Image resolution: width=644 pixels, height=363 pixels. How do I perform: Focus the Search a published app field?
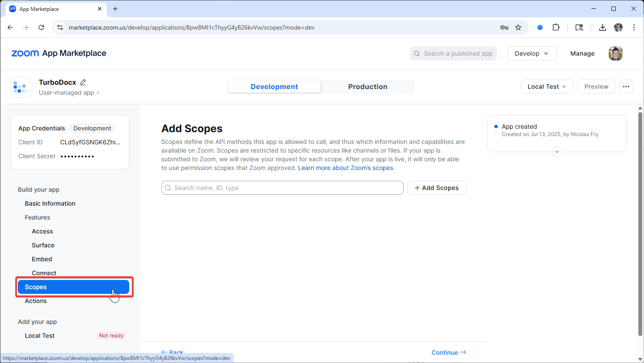(x=453, y=53)
